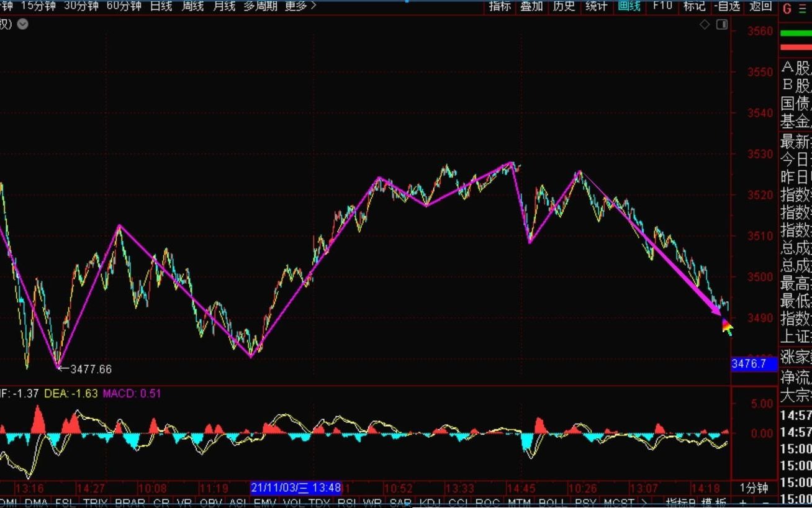Viewport: 812px width, 508px height.
Task: Select the CR indicator
Action: coord(161,502)
